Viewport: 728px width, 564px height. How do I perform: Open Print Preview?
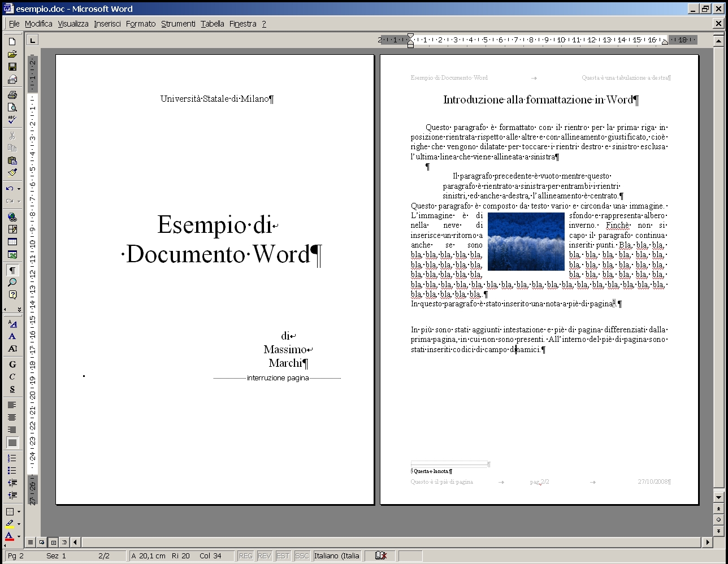(x=12, y=107)
